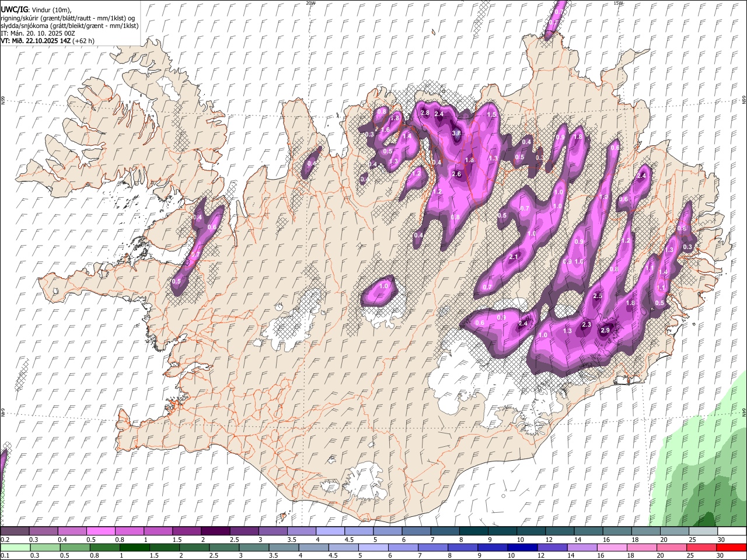Viewport: 747px width, 560px height.
Task: Select the rain legend swatch between 0.5 and 0.8
Action: tap(75, 547)
